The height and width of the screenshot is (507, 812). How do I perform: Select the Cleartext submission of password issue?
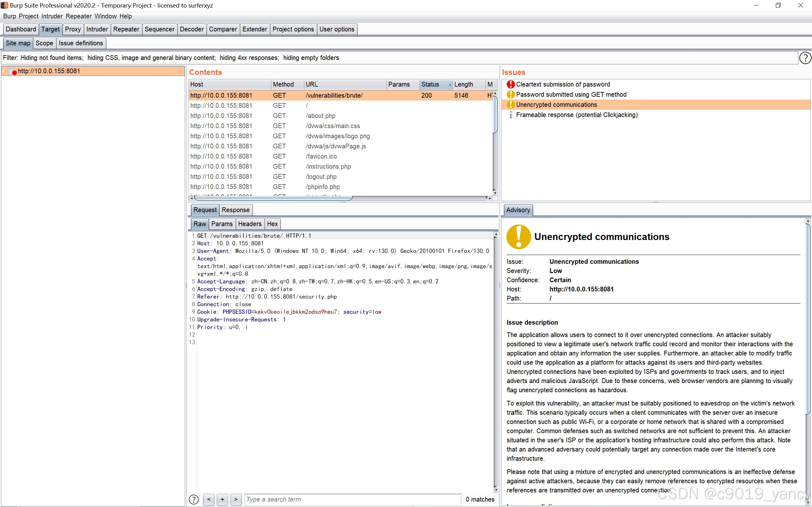[563, 84]
